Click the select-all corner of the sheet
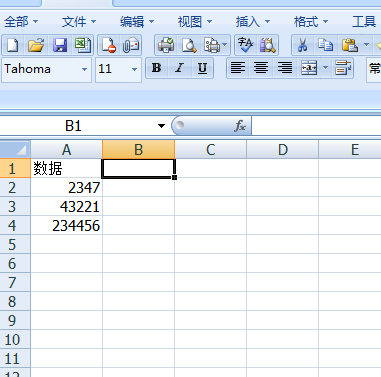This screenshot has width=381, height=377. tap(15, 150)
